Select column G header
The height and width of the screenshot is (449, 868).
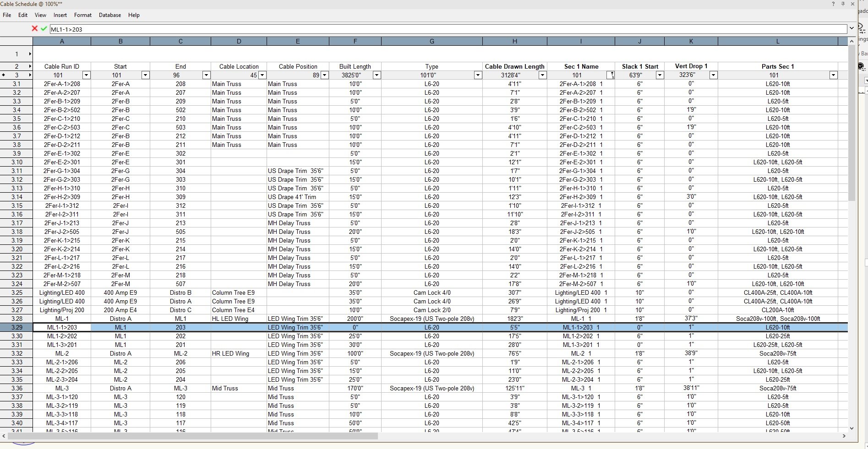click(431, 41)
